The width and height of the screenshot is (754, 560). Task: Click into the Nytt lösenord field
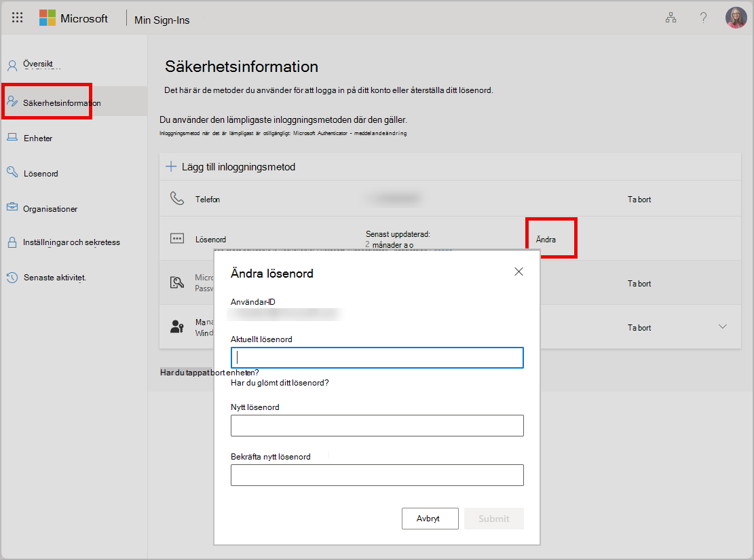click(x=377, y=426)
